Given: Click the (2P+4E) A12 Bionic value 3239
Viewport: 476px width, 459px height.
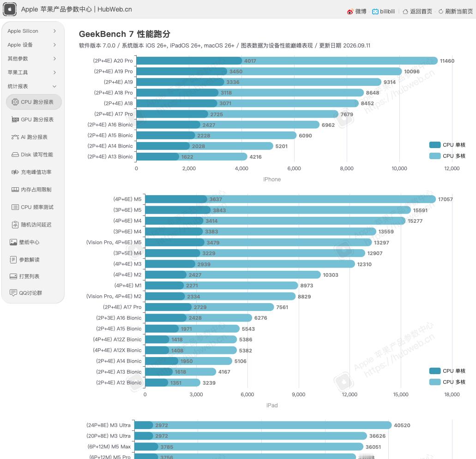Looking at the screenshot, I should tap(209, 383).
